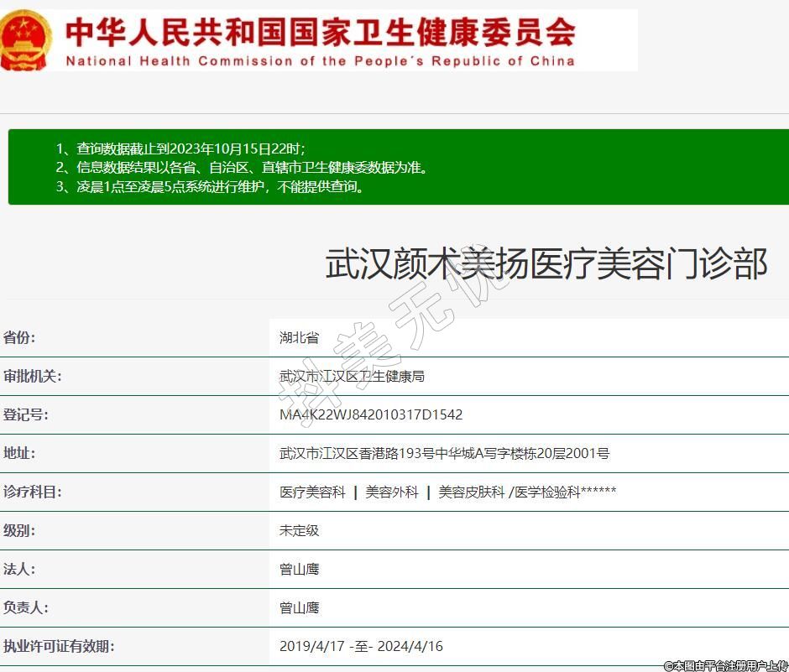This screenshot has height=672, width=789.
Task: Click the 美容皮肤科 /医学检验科 entry
Action: 527,492
